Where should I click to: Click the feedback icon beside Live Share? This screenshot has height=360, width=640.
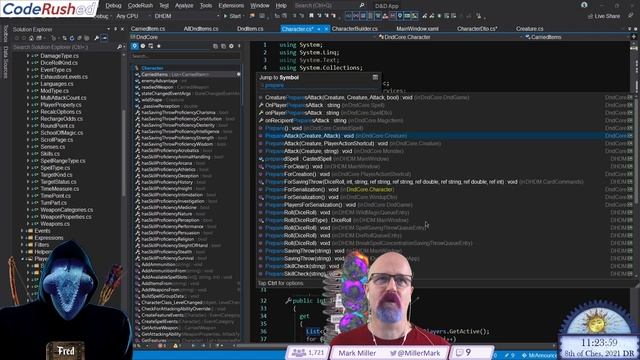631,16
